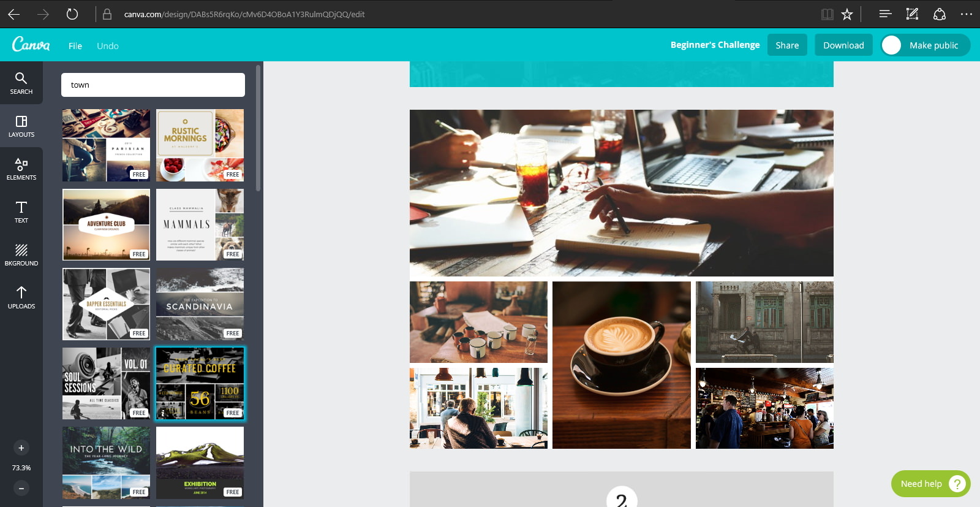Click the Download button
Image resolution: width=980 pixels, height=507 pixels.
coord(843,45)
